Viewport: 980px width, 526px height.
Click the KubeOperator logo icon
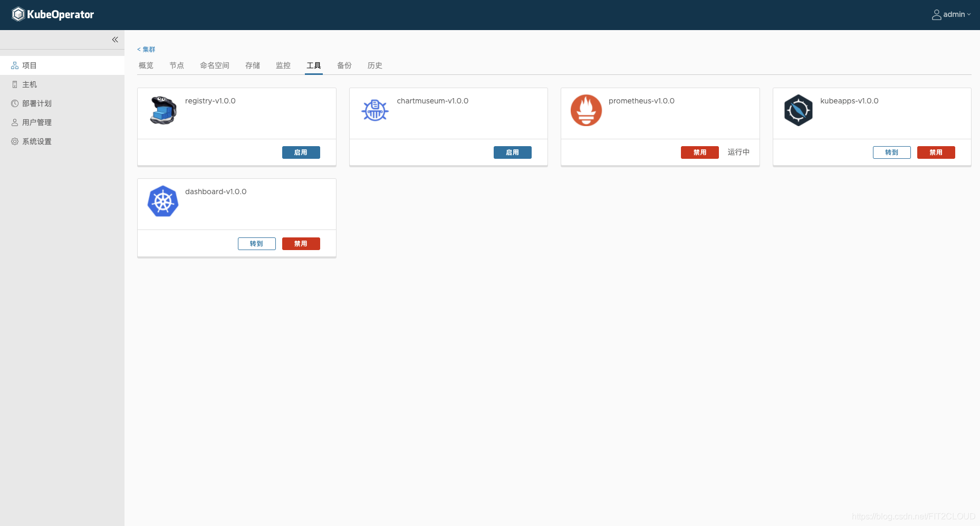pyautogui.click(x=18, y=14)
